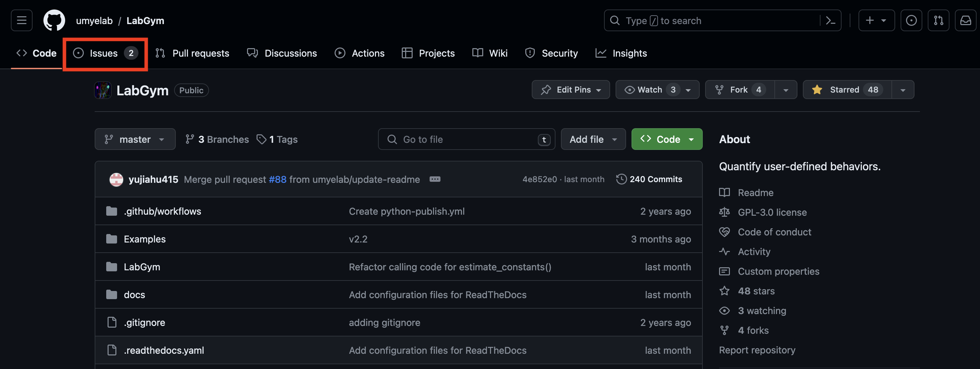Focus the Go to file search field
This screenshot has width=980, height=369.
466,139
